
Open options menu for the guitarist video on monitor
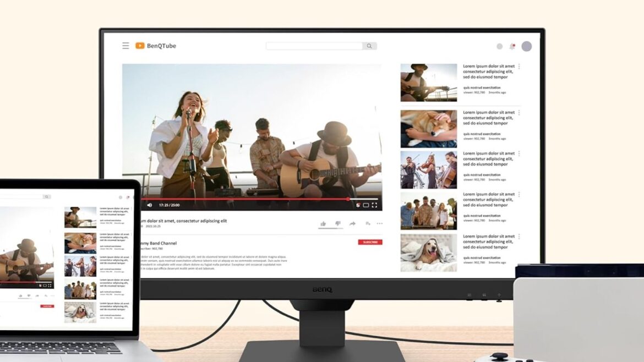click(519, 67)
